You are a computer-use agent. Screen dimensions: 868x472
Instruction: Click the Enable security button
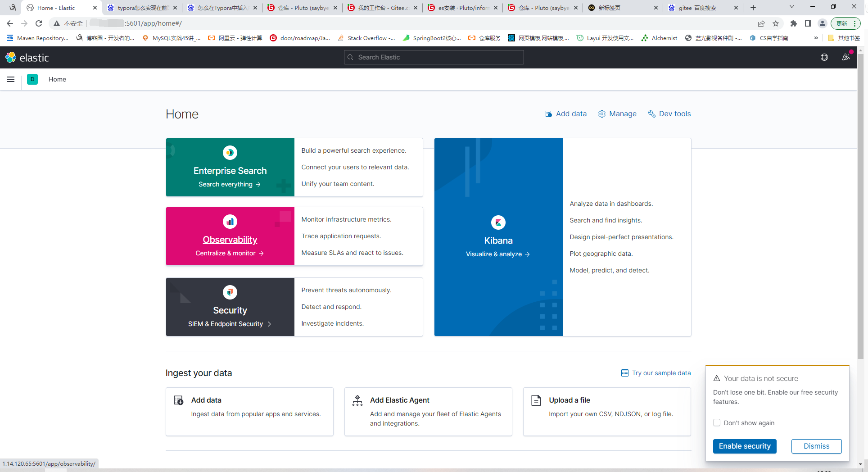pos(745,446)
